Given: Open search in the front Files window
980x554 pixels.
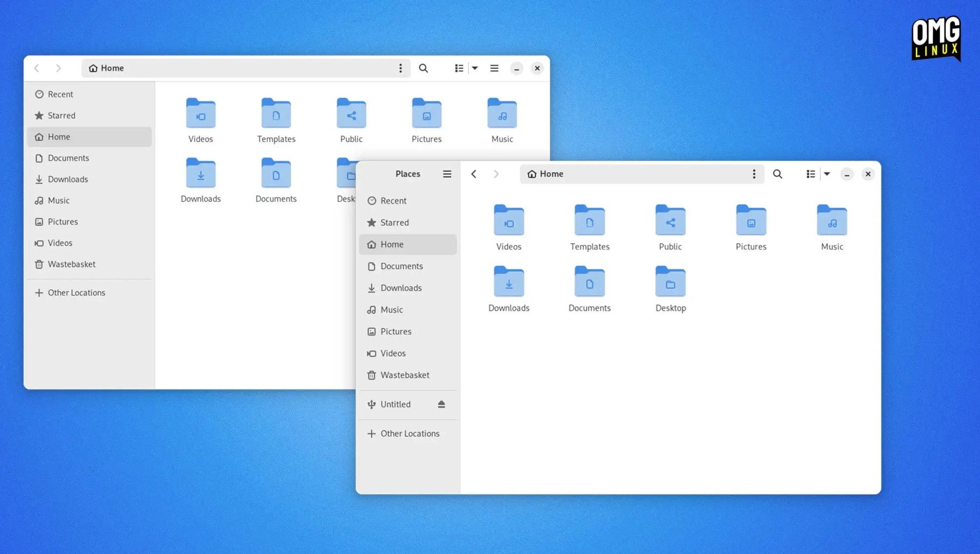Looking at the screenshot, I should (x=777, y=174).
